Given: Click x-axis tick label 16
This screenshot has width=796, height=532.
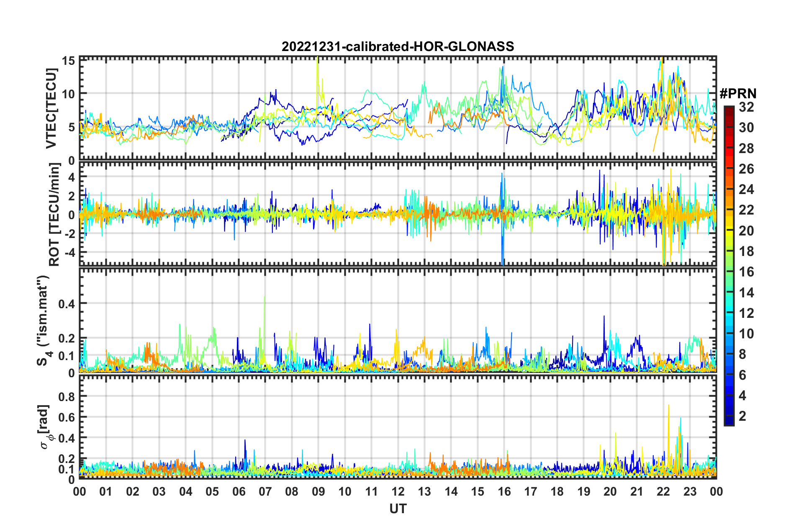Looking at the screenshot, I should point(504,492).
